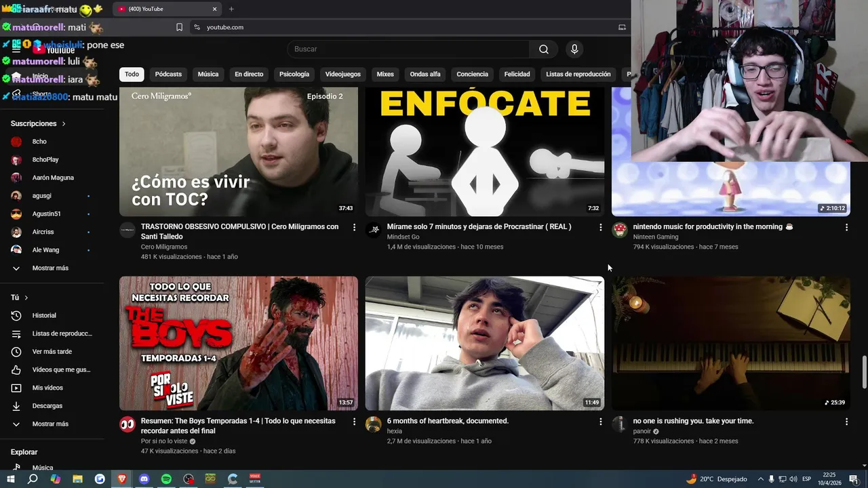Open Ninteen Gaming channel avatar
This screenshot has height=488, width=868.
(x=620, y=230)
